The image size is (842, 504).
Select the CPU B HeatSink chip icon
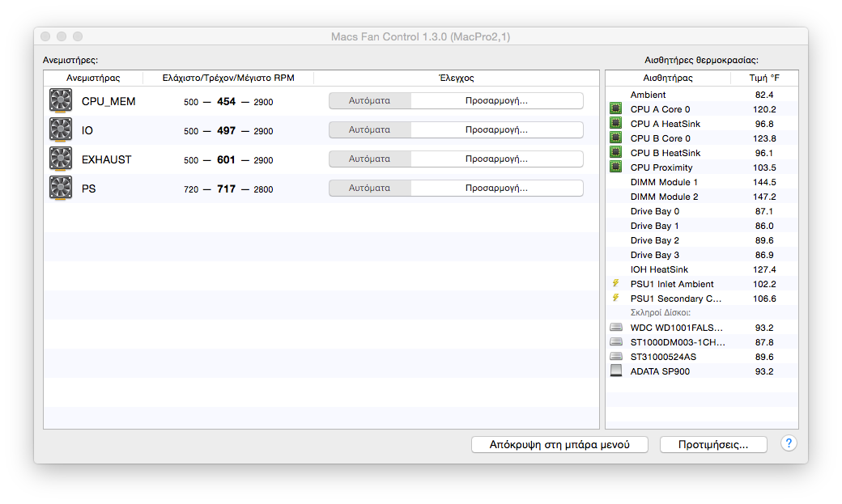[x=616, y=152]
